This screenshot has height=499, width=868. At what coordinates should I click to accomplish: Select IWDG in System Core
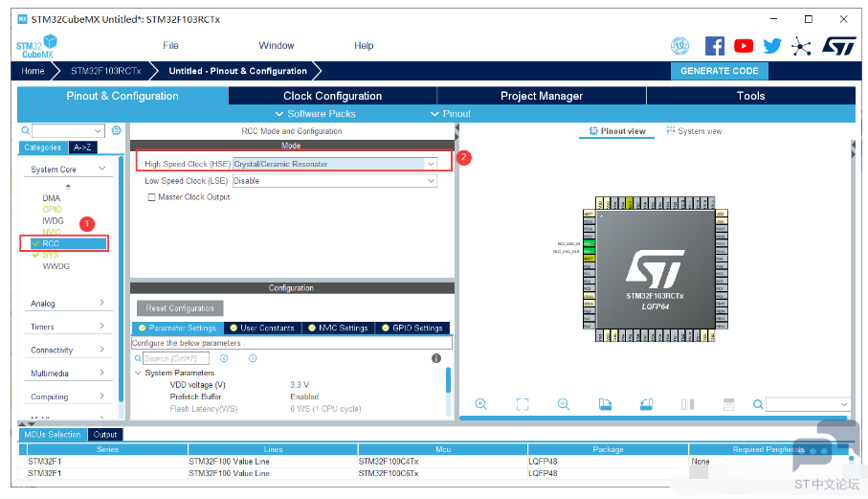coord(54,220)
